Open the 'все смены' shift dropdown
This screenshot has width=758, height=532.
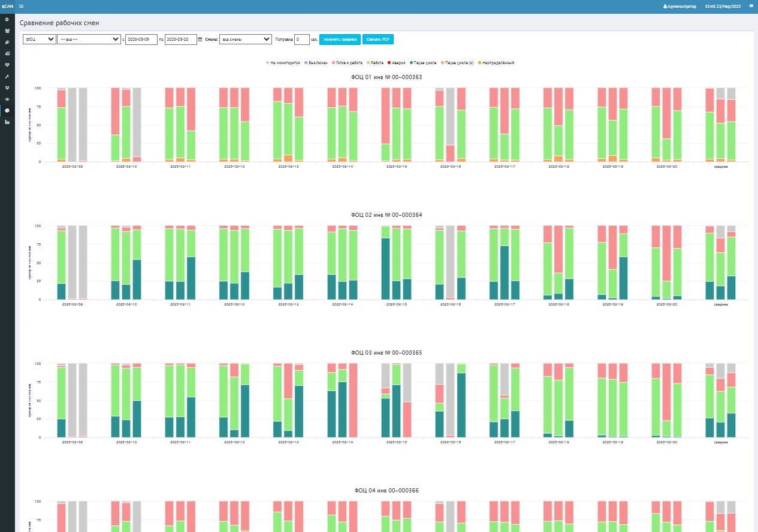[x=246, y=40]
